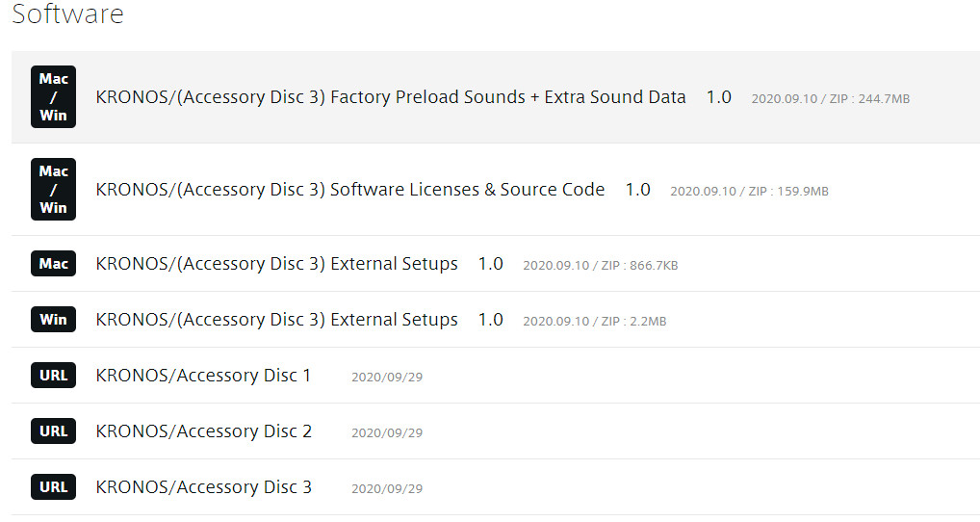
Task: Click the URL badge for Accessory Disc 2
Action: click(53, 431)
